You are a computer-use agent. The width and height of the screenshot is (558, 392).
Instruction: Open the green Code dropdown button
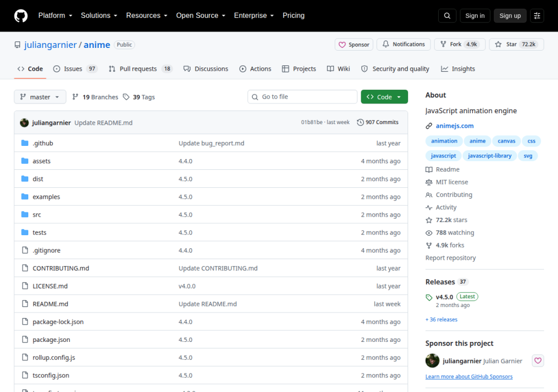[x=384, y=97]
